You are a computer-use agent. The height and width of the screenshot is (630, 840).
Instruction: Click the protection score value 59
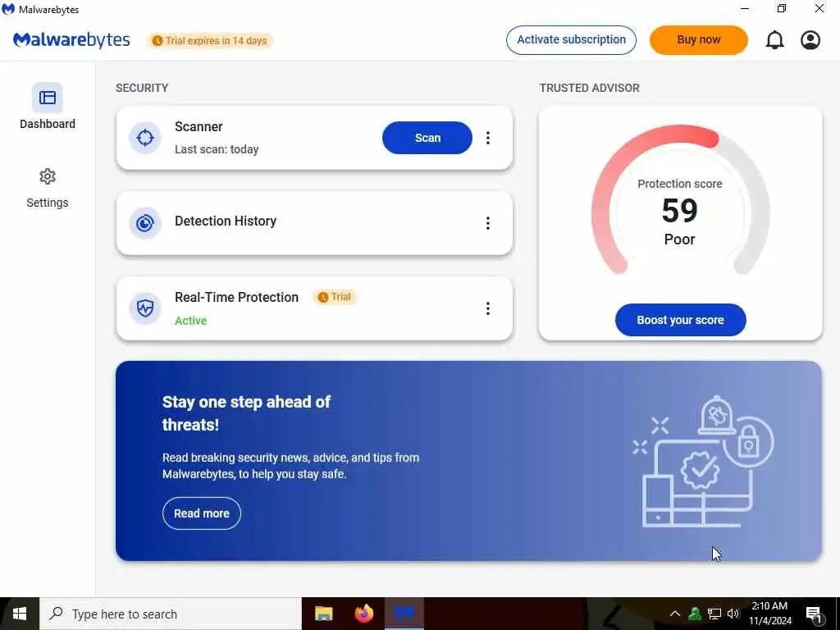679,211
